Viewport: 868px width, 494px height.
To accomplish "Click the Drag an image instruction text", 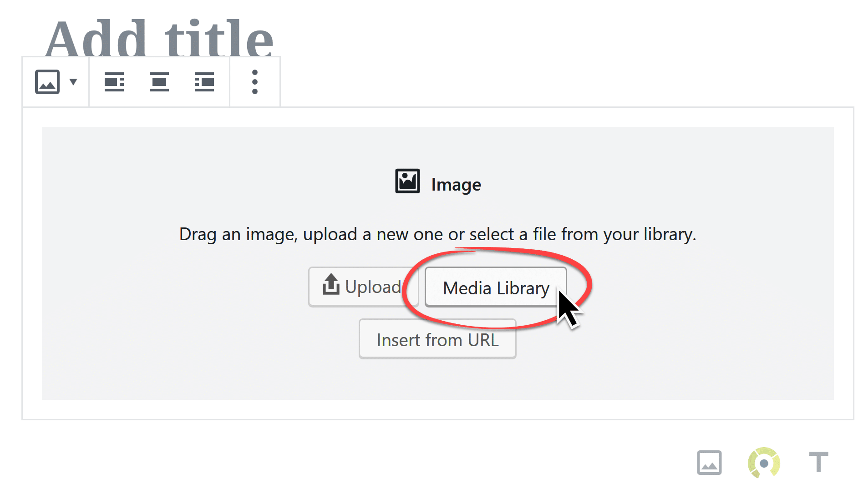I will (437, 234).
